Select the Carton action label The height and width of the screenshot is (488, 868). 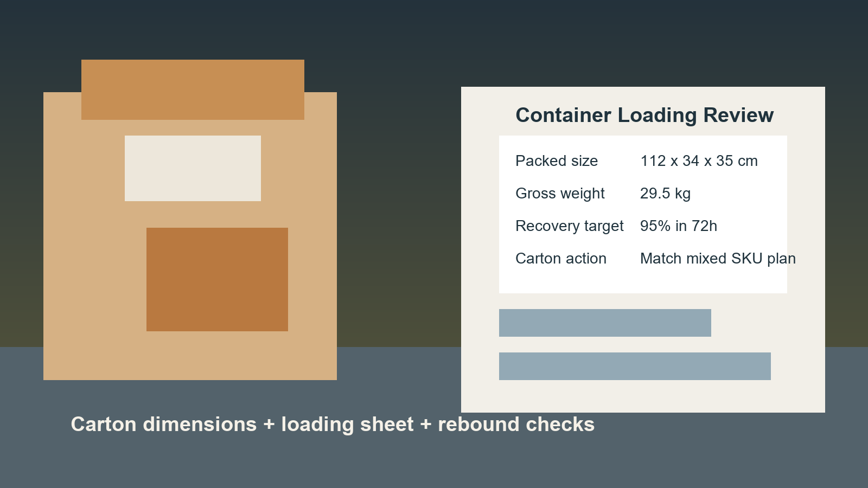[x=561, y=259]
